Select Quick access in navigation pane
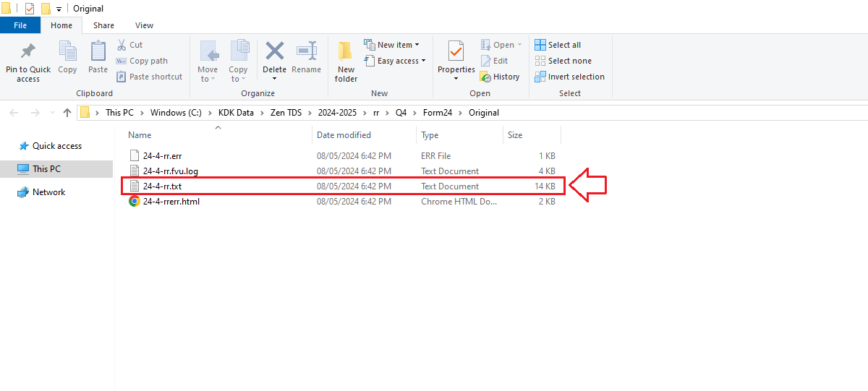Viewport: 868px width, 391px height. 50,146
